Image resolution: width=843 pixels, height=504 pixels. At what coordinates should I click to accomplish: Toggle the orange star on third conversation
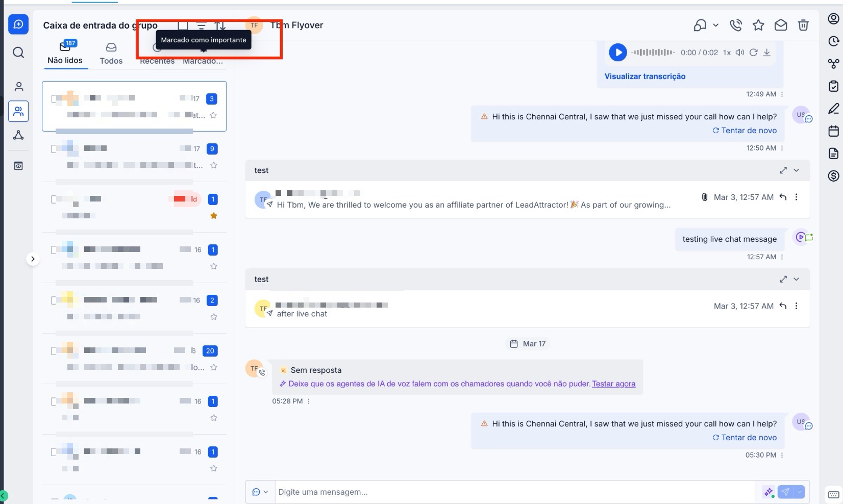(x=214, y=216)
